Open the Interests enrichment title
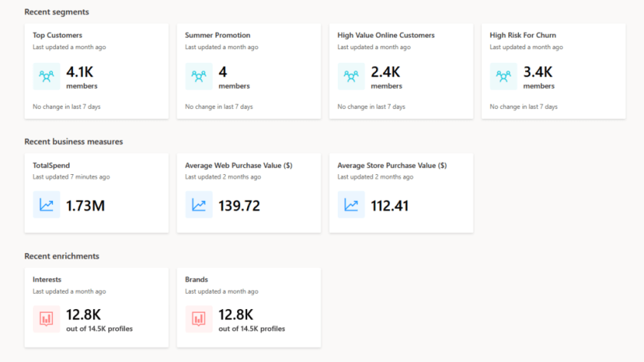Image resolution: width=644 pixels, height=362 pixels. tap(47, 280)
